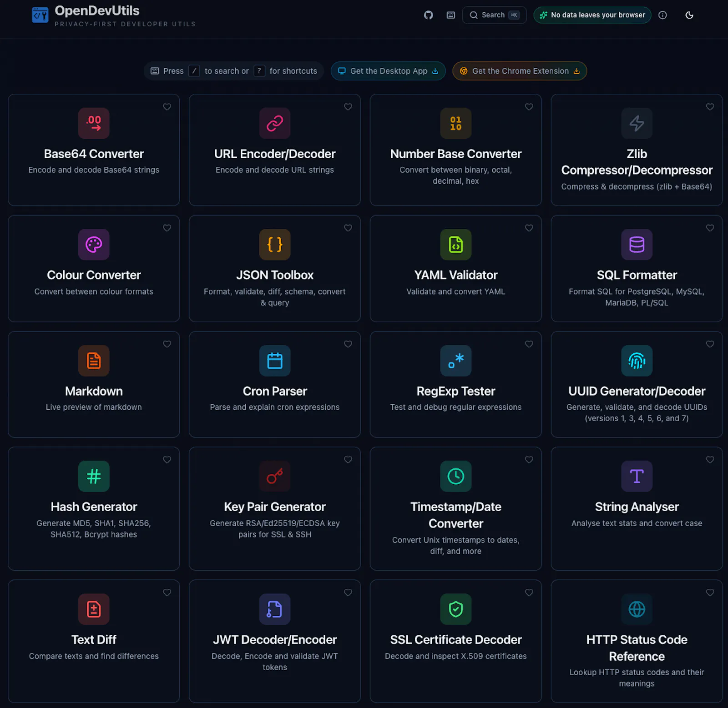Click the info icon beside privacy badge
728x708 pixels.
click(662, 15)
